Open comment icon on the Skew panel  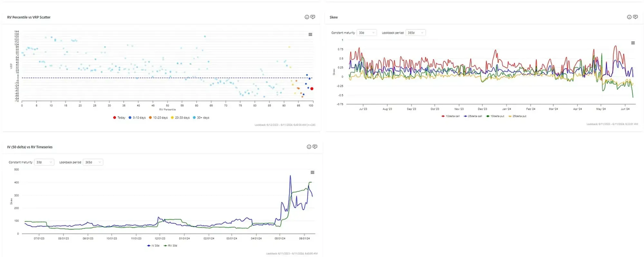[635, 17]
